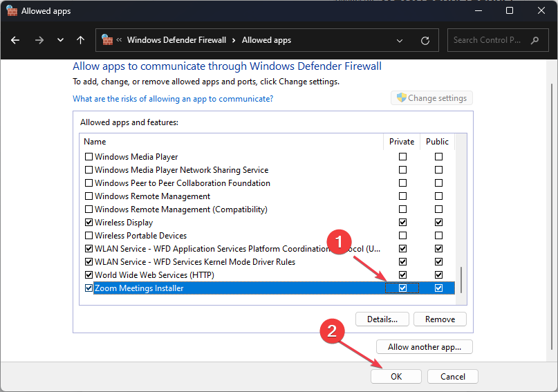Click Allow another app button
Image resolution: width=558 pixels, height=392 pixels.
tap(424, 347)
